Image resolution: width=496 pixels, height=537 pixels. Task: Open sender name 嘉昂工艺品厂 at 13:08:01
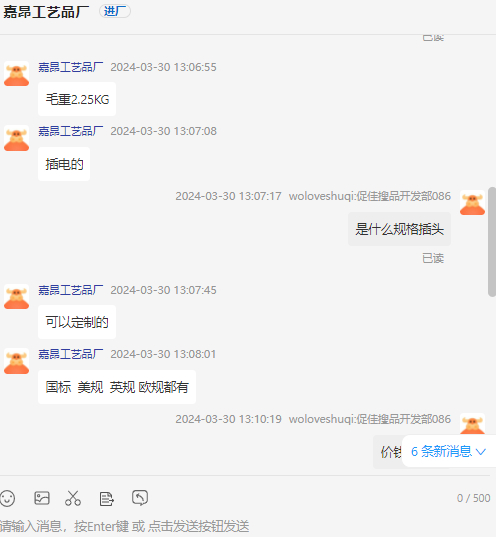click(71, 354)
